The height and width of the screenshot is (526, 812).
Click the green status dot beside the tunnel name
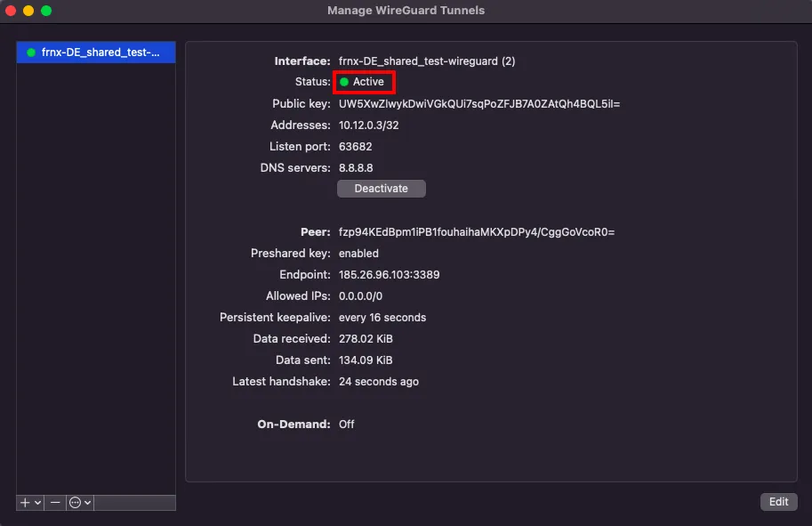(31, 53)
